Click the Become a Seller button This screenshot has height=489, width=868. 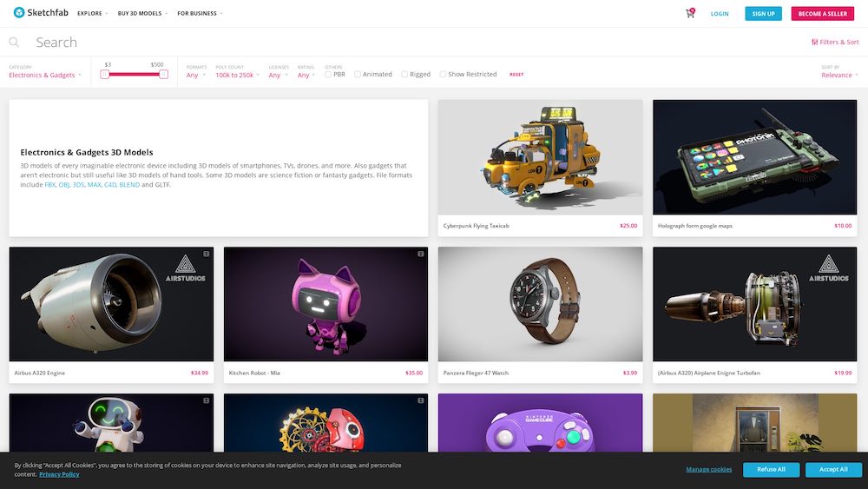point(822,14)
